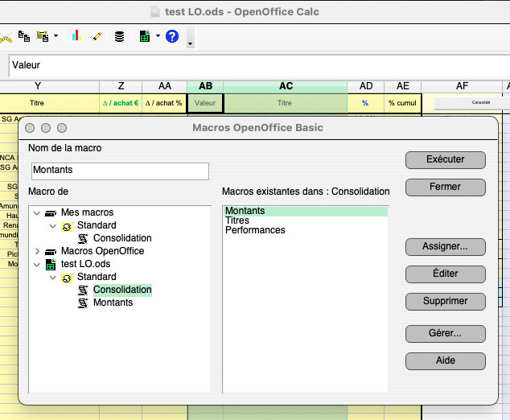Click the Titre cell in column AC

(x=286, y=103)
